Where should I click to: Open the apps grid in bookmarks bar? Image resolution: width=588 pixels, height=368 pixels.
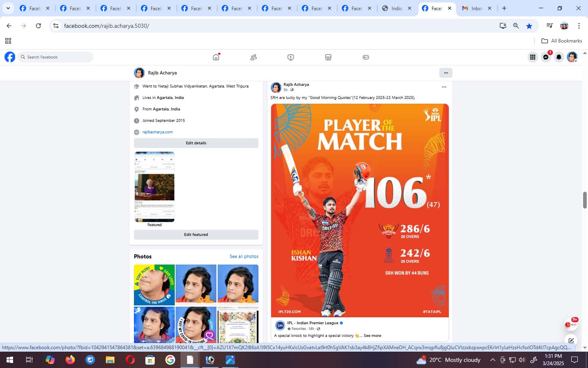coord(8,41)
